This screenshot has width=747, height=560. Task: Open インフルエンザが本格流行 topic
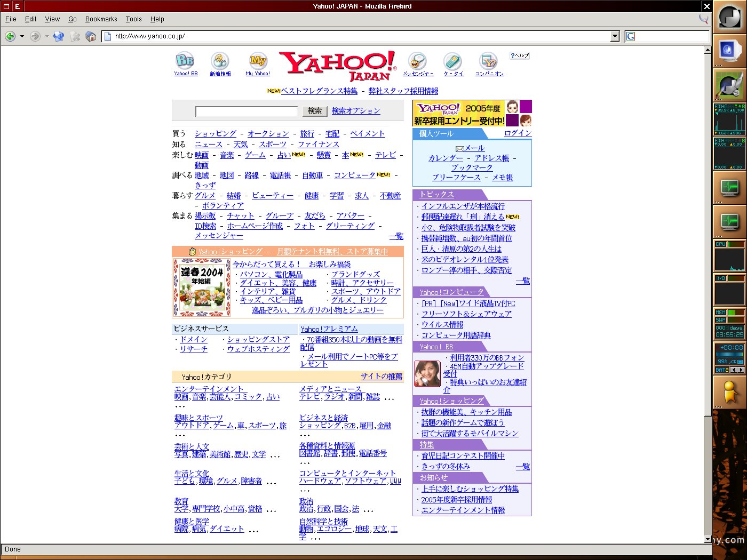[463, 206]
